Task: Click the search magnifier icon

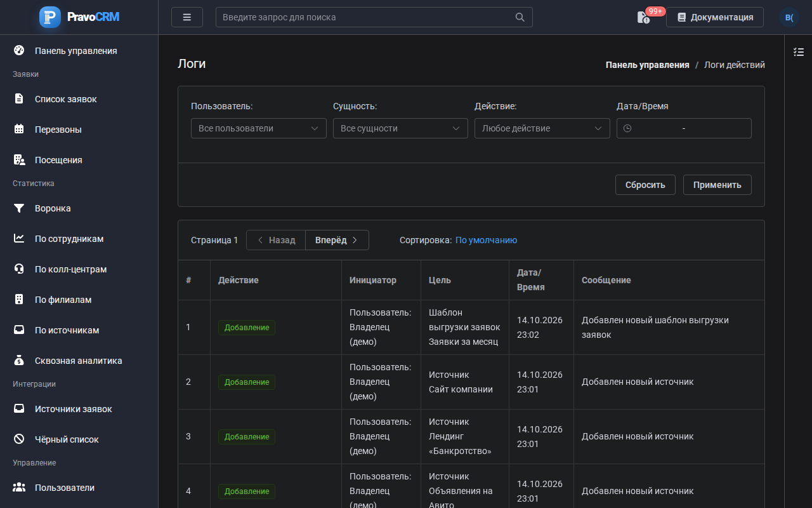Action: pos(520,17)
